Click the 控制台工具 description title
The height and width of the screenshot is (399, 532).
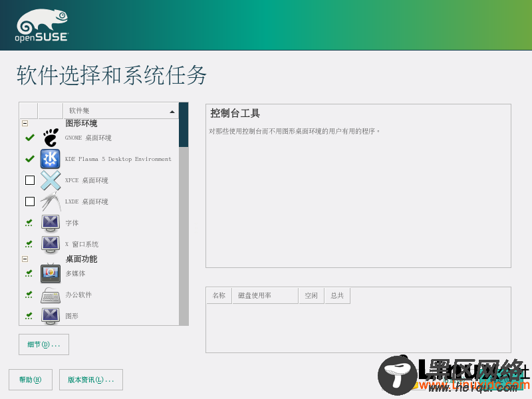pyautogui.click(x=235, y=113)
